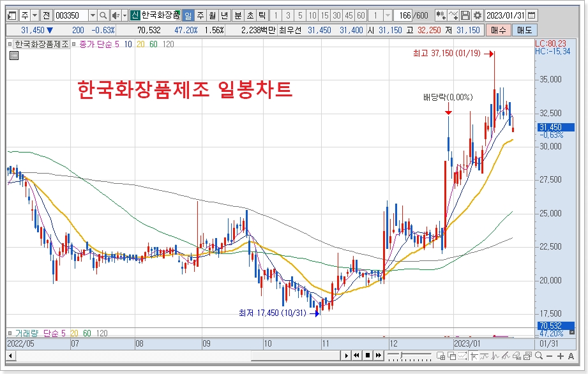Close the volume panel with small x

[572, 332]
